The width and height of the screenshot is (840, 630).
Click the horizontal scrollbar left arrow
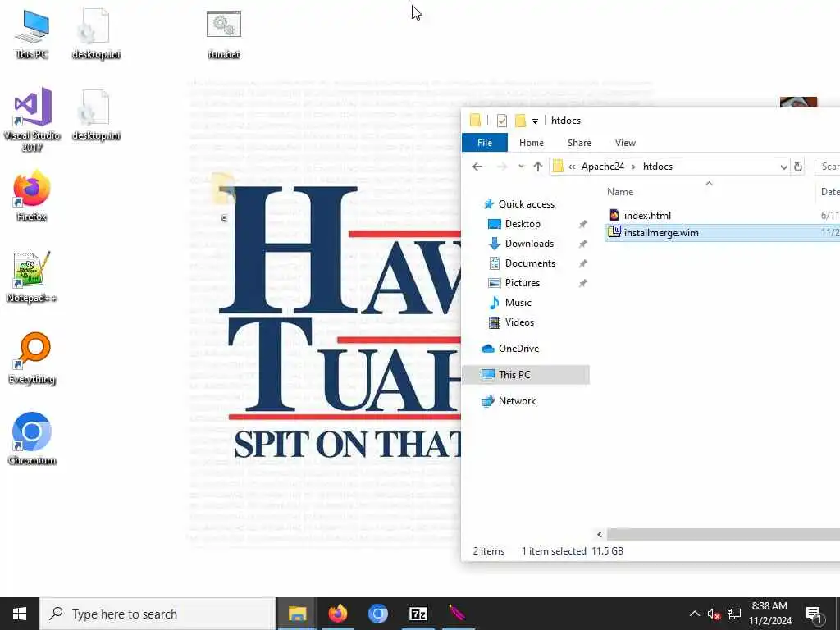(600, 534)
